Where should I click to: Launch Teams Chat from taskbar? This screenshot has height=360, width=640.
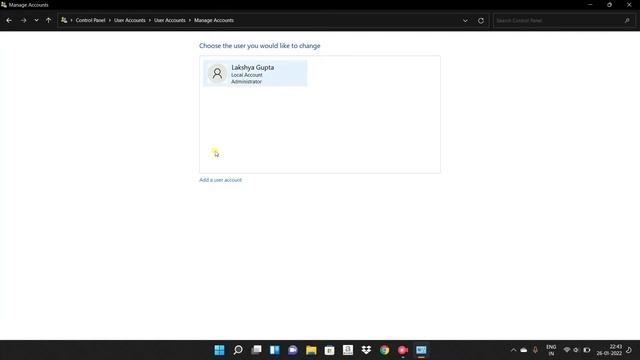[293, 350]
